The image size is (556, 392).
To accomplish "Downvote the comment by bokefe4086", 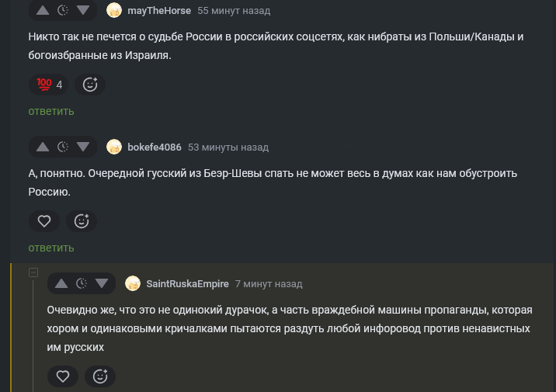I will (x=84, y=147).
